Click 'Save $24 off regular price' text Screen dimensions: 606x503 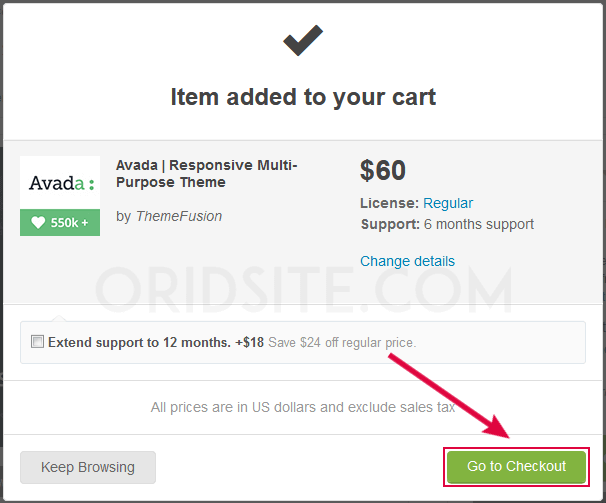point(342,343)
